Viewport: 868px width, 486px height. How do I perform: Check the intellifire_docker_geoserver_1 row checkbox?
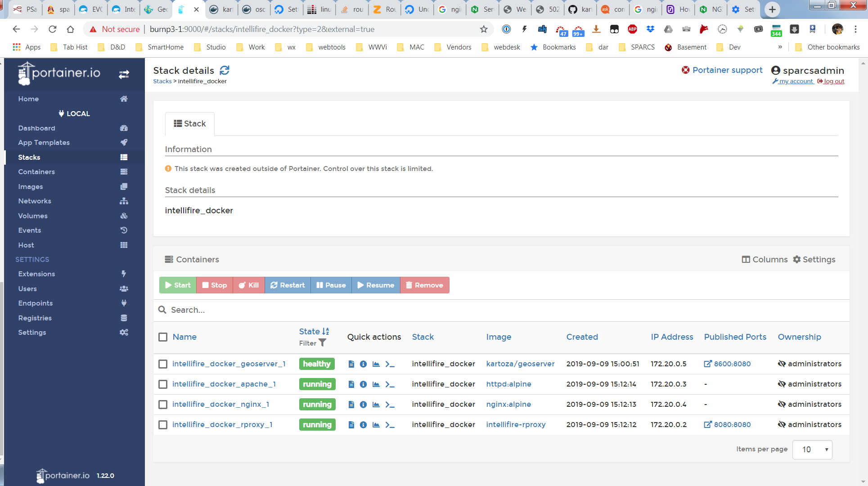(x=163, y=364)
